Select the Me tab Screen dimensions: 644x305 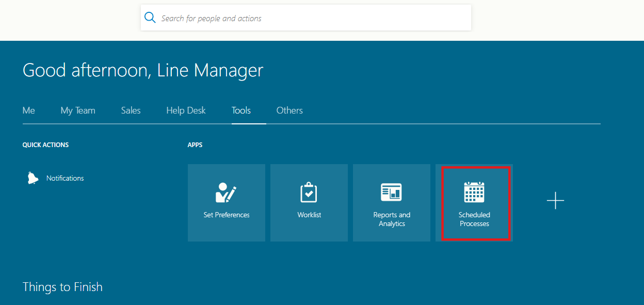point(28,110)
